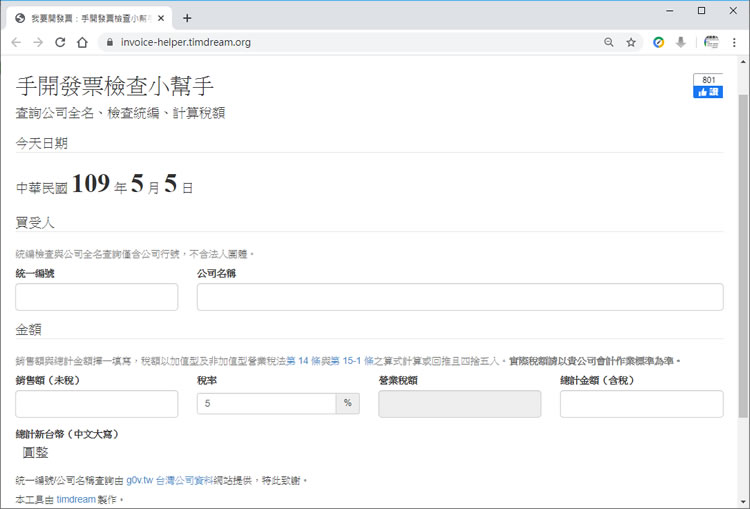Click the 買受人 section heading
The width and height of the screenshot is (750, 509).
tap(35, 222)
